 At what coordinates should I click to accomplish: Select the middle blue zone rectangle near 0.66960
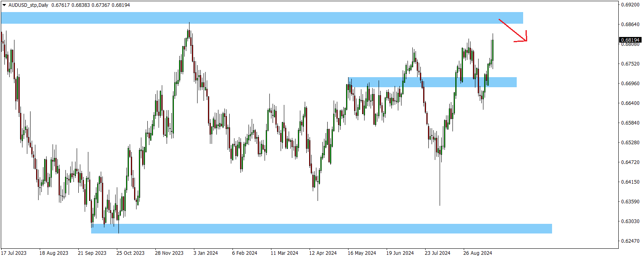tap(432, 82)
